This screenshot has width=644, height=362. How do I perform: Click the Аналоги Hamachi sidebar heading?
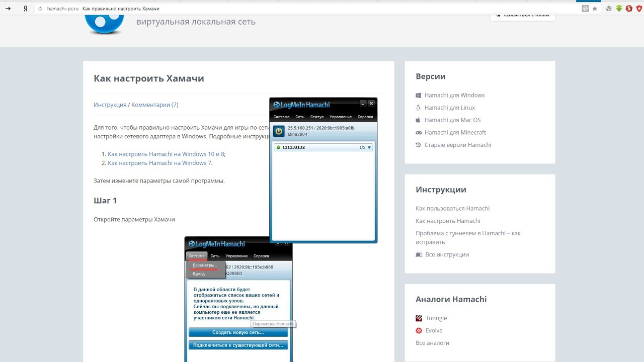click(x=451, y=299)
